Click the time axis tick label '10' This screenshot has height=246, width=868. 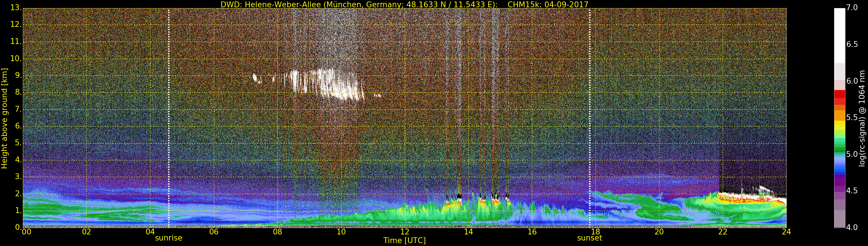[x=341, y=232]
